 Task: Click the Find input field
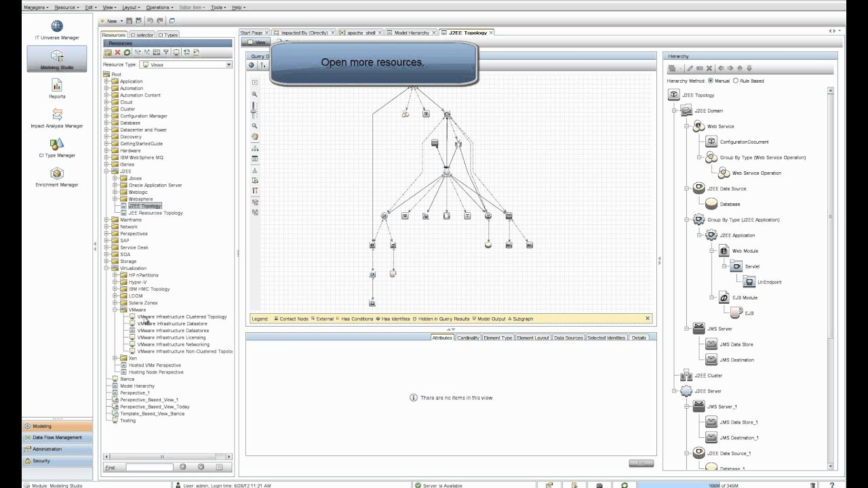pyautogui.click(x=149, y=468)
